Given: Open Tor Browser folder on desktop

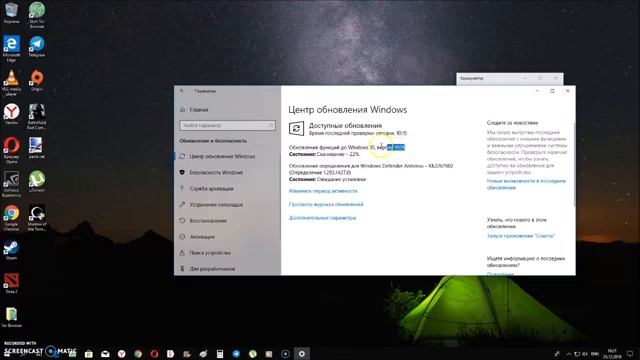Looking at the screenshot, I should (11, 318).
